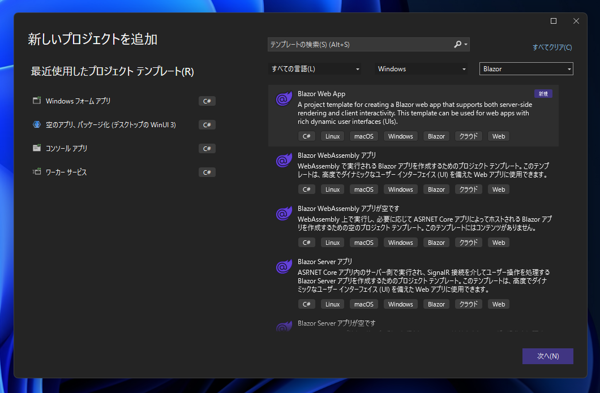Click the 新規 badge on Blazor Web App
This screenshot has height=393, width=600.
pos(543,94)
